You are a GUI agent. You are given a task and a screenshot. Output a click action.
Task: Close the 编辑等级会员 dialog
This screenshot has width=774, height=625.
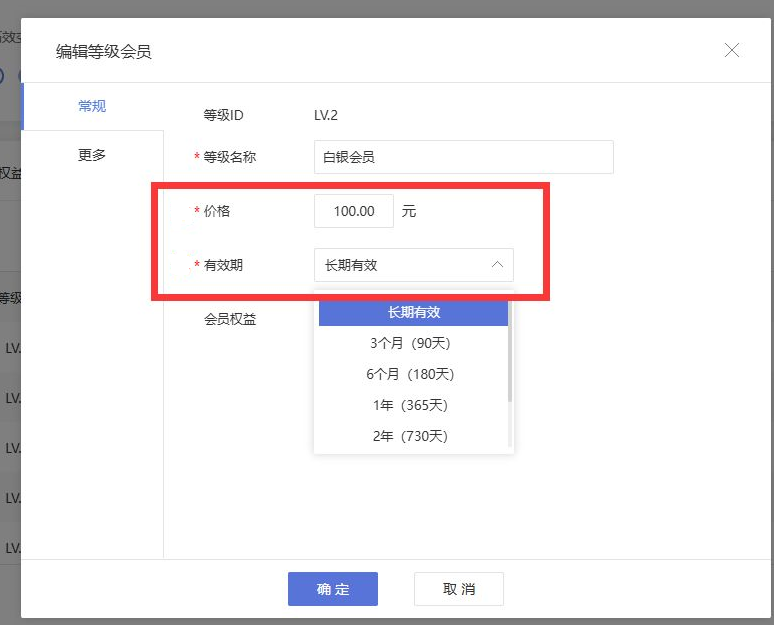coord(732,50)
